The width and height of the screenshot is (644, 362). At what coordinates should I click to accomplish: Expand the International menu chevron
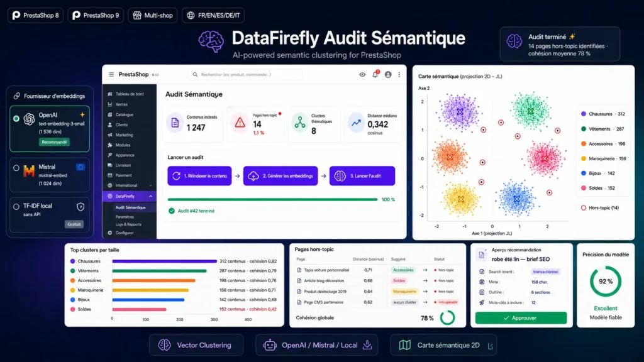[151, 185]
